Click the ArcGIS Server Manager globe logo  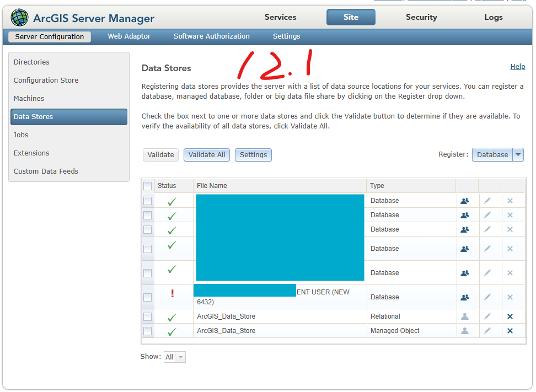[x=19, y=18]
